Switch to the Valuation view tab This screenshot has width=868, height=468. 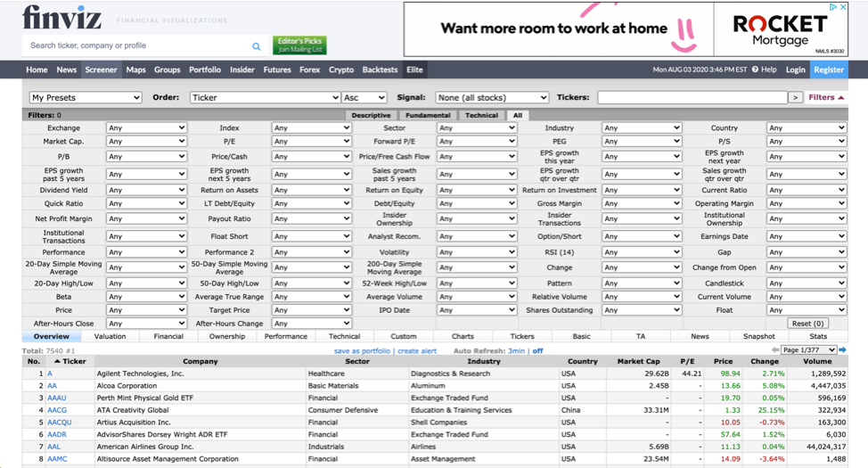111,336
